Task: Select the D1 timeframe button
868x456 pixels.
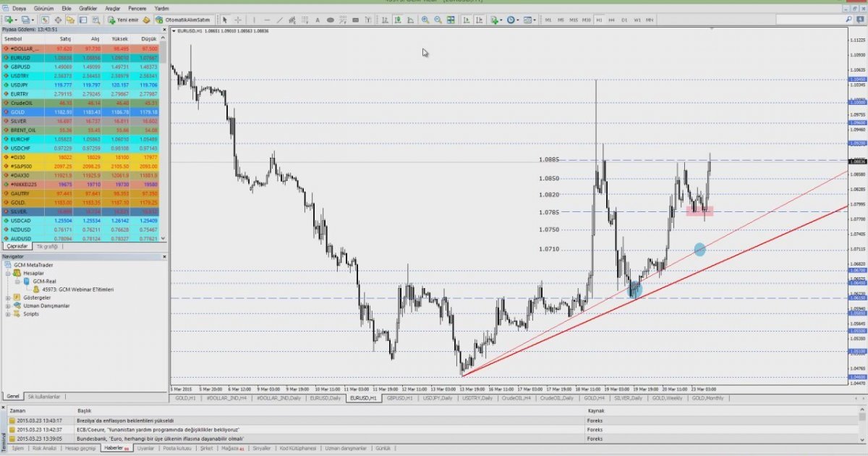Action: 624,20
